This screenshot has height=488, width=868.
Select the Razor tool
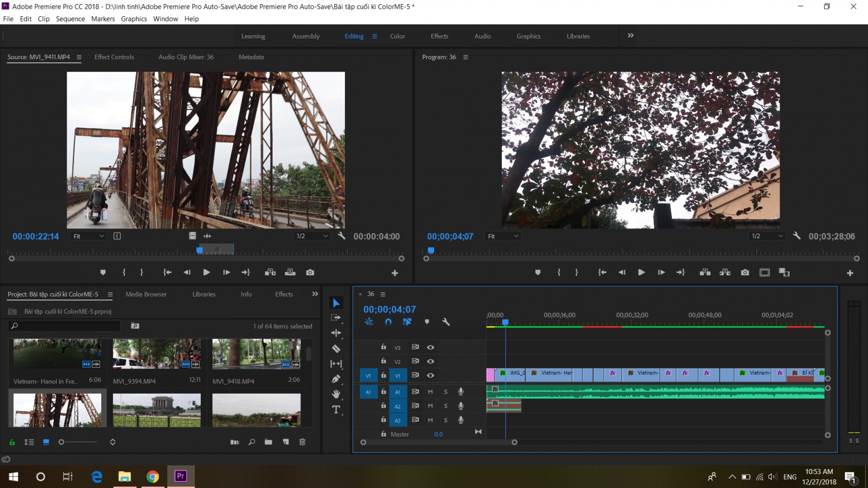tap(336, 349)
